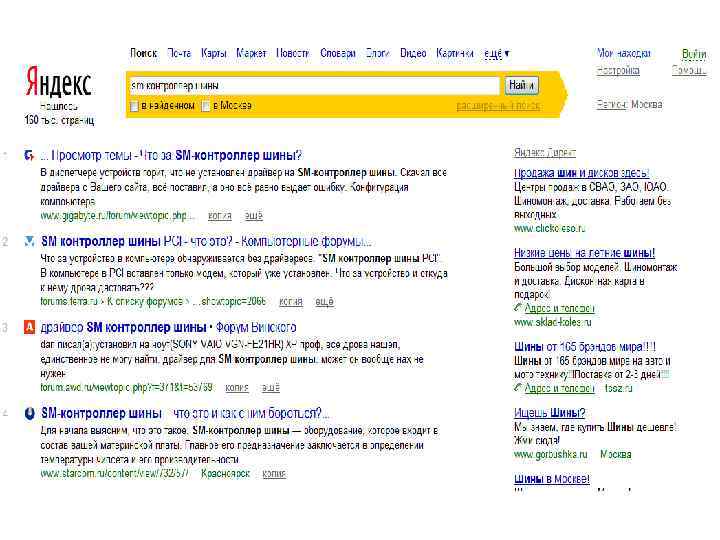Enable the 'в Москве' checkbox

coord(206,106)
